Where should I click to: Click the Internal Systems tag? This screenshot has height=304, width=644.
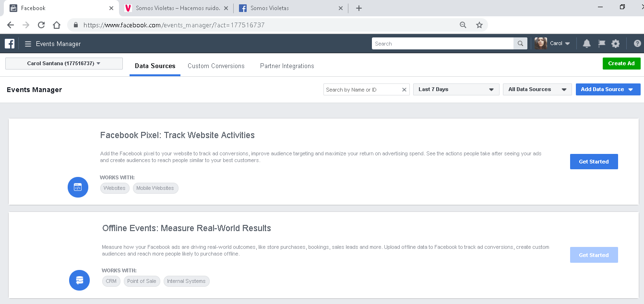point(186,281)
